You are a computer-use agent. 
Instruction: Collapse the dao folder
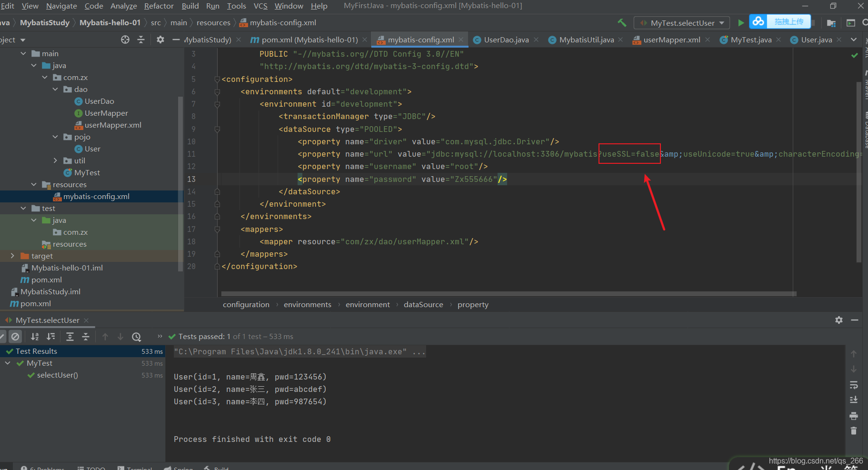(55, 89)
